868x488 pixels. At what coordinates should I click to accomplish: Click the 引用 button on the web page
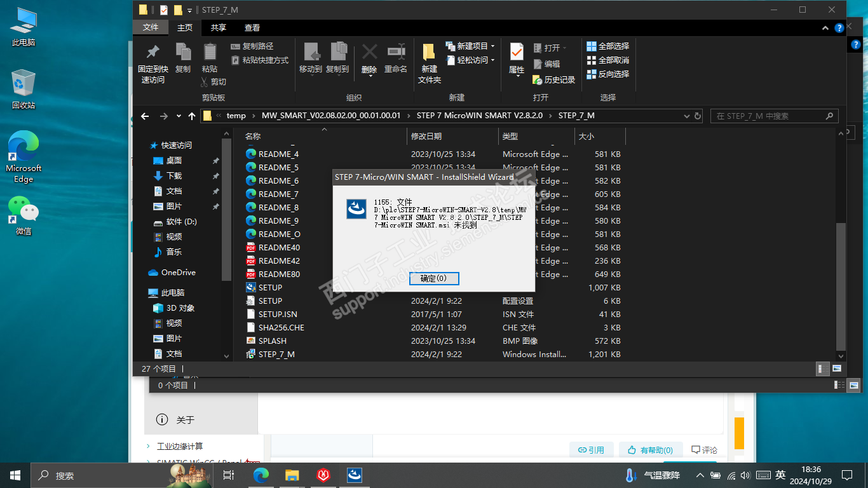pyautogui.click(x=591, y=450)
